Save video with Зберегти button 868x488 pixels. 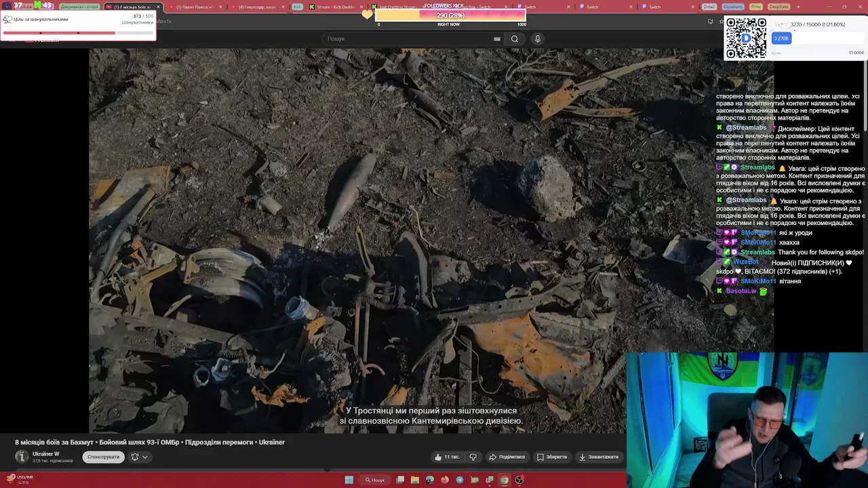(552, 457)
